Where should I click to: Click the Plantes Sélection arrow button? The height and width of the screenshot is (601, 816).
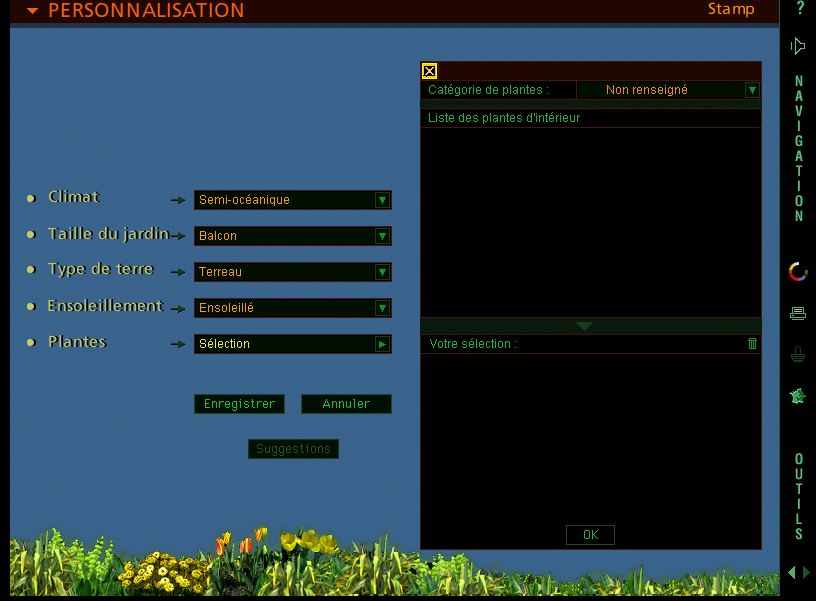point(381,344)
